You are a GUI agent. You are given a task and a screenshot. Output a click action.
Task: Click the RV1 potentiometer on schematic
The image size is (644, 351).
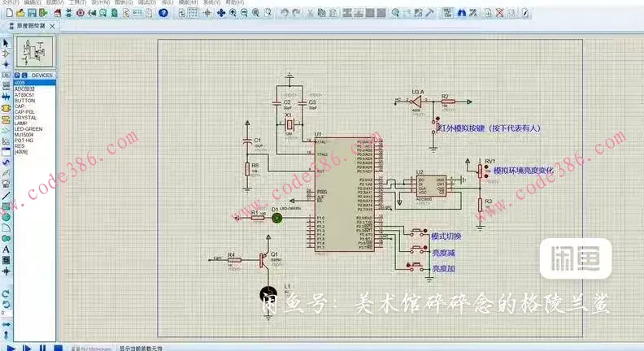click(481, 171)
